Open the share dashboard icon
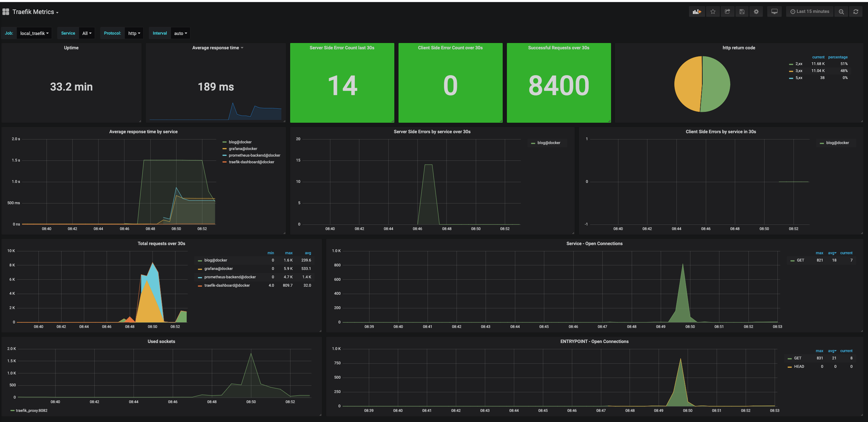This screenshot has height=422, width=868. (727, 12)
